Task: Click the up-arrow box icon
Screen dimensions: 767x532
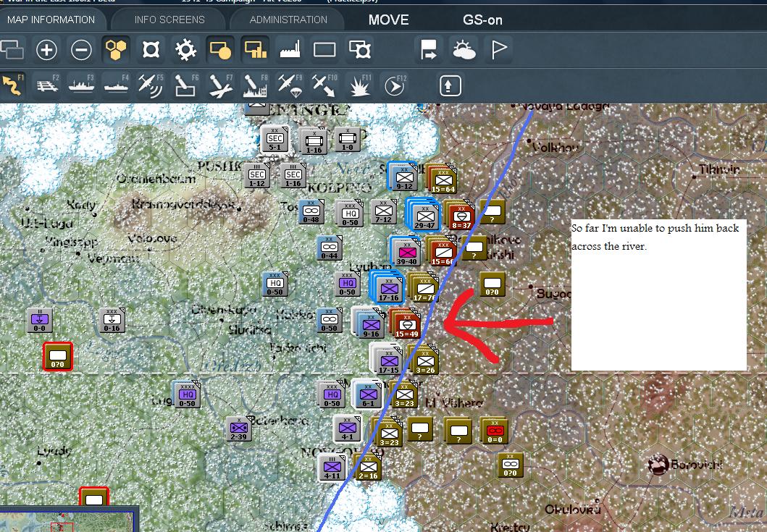Action: click(x=450, y=86)
